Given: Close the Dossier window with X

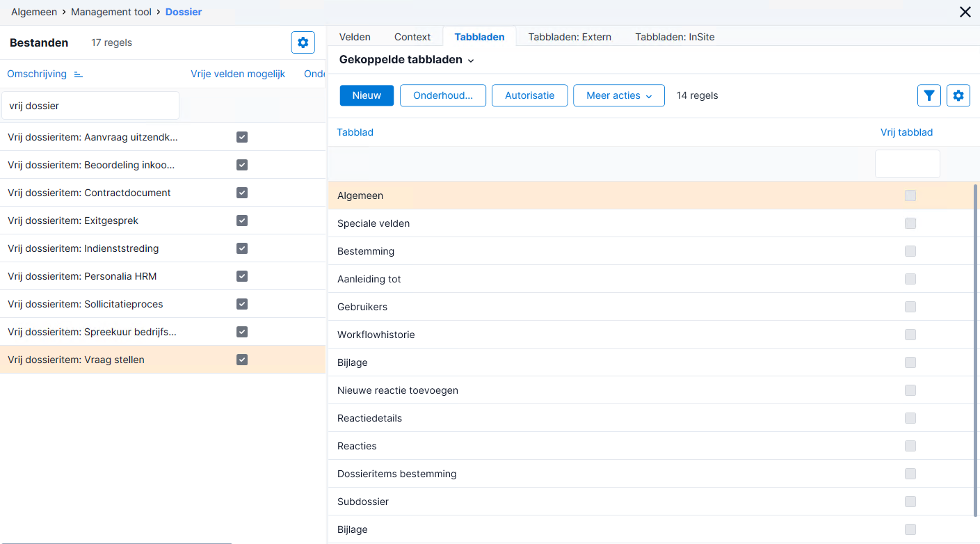Looking at the screenshot, I should pos(965,12).
